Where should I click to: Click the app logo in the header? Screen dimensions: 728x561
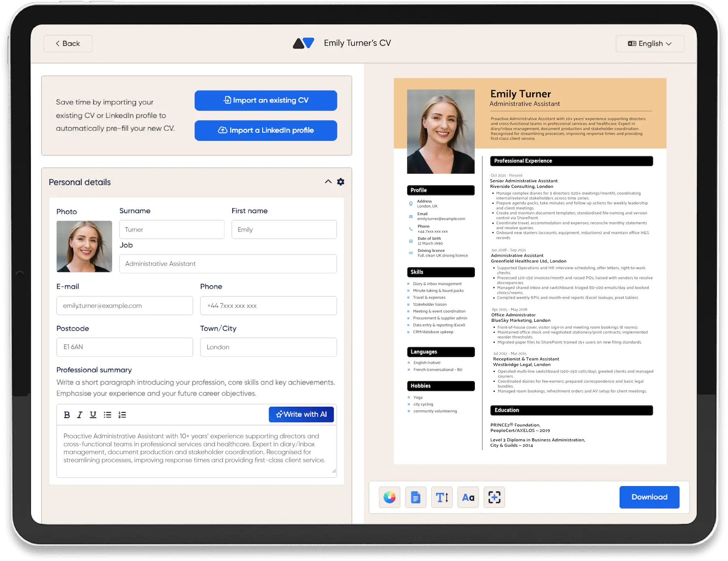[304, 43]
